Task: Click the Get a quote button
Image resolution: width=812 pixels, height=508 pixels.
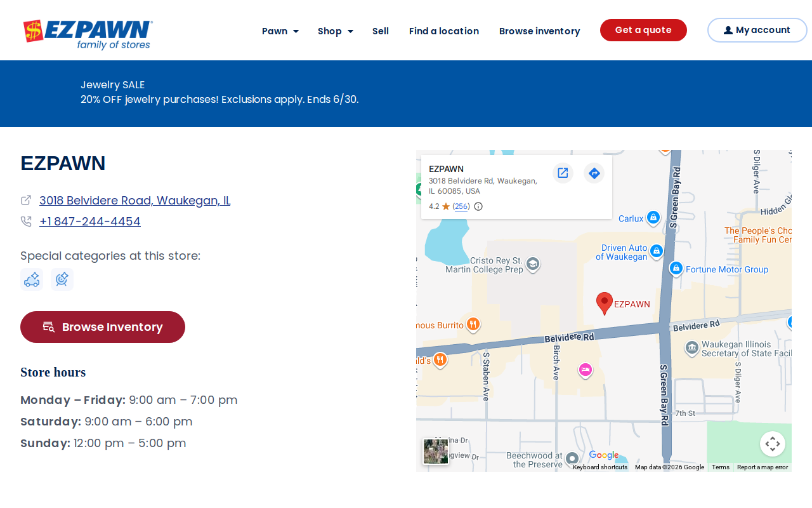Action: (643, 30)
